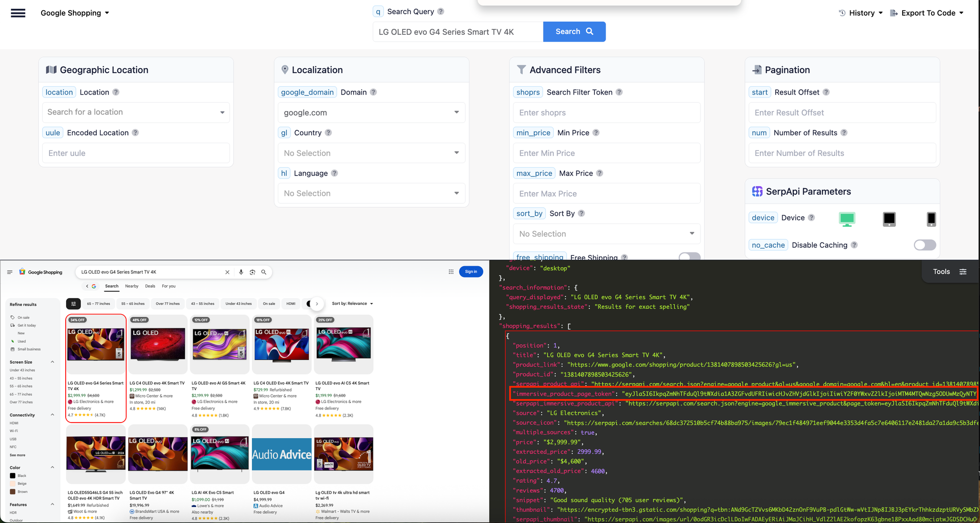Click the help icon beside Disable Caching
980x523 pixels.
854,245
